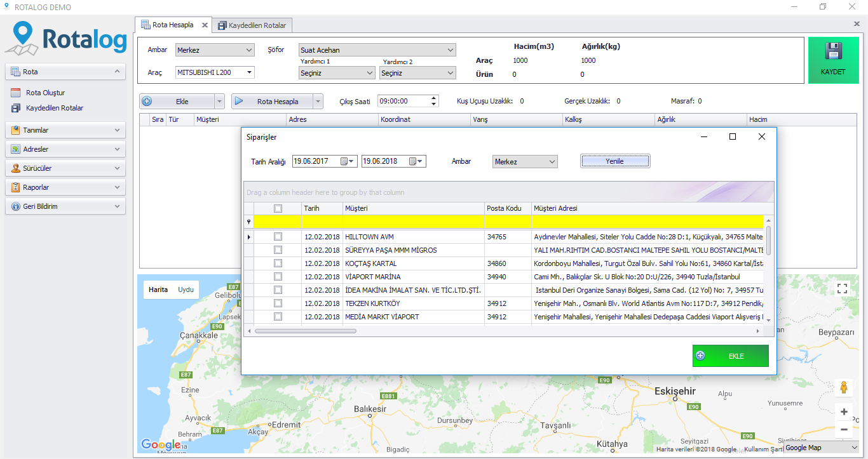This screenshot has height=459, width=868.
Task: Select the Harita map view
Action: (x=158, y=289)
